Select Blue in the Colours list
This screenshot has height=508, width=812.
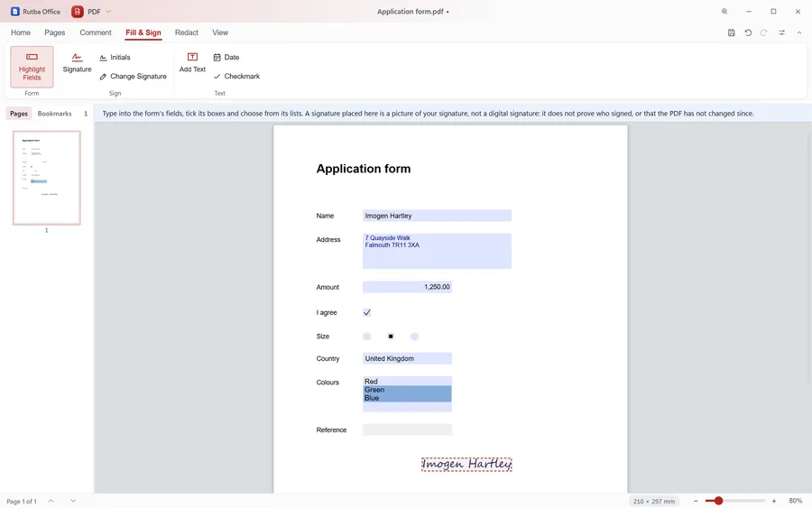pyautogui.click(x=408, y=398)
